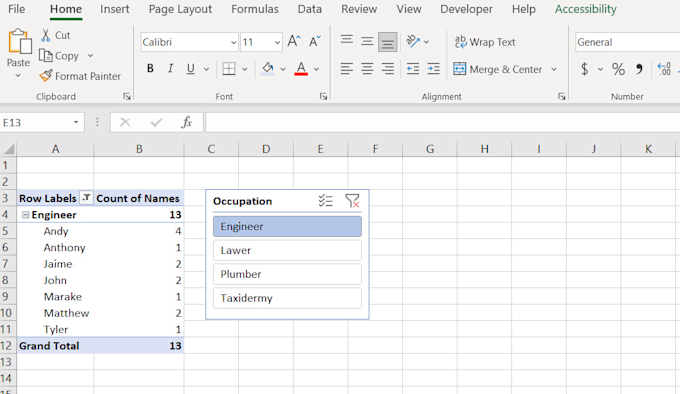Increase font size with large A icon
Image resolution: width=680 pixels, height=394 pixels.
point(294,42)
